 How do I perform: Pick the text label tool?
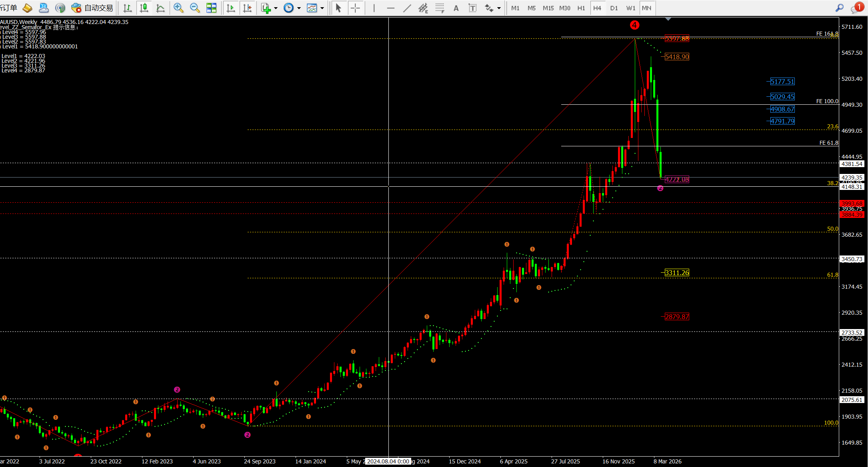tap(472, 8)
